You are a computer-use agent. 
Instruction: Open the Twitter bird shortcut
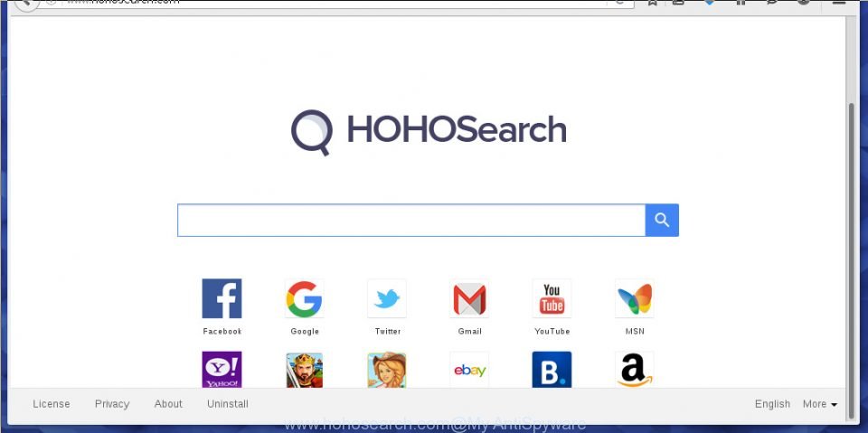pos(387,298)
